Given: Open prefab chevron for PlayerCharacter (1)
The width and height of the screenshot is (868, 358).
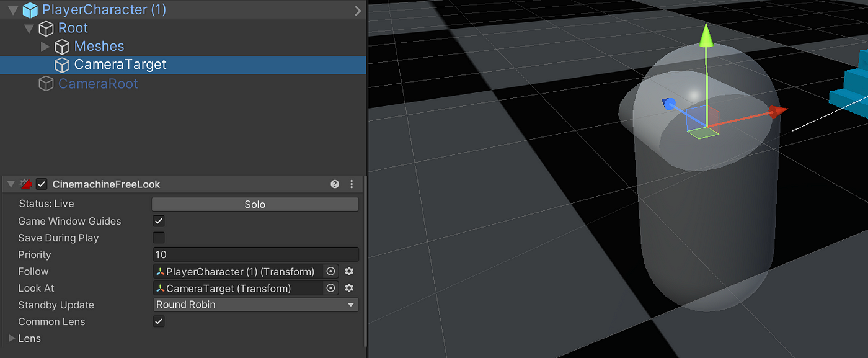Looking at the screenshot, I should pyautogui.click(x=358, y=11).
